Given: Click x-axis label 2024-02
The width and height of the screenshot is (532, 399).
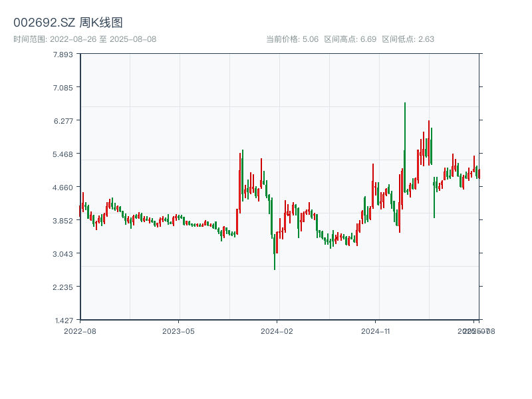Looking at the screenshot, I should click(x=277, y=331).
